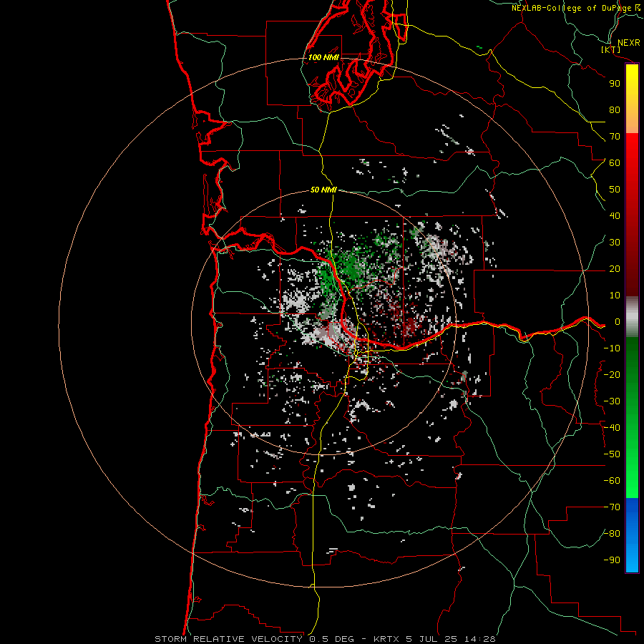
Task: Select the -10 value on velocity scale
Action: (x=612, y=348)
